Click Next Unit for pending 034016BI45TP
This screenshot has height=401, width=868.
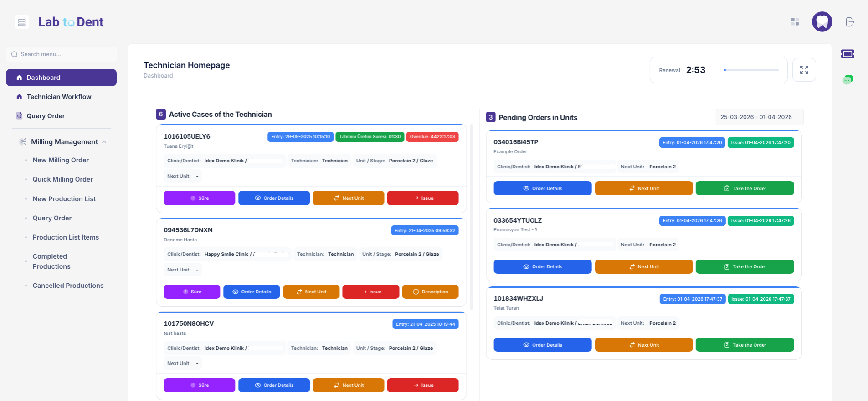(644, 188)
